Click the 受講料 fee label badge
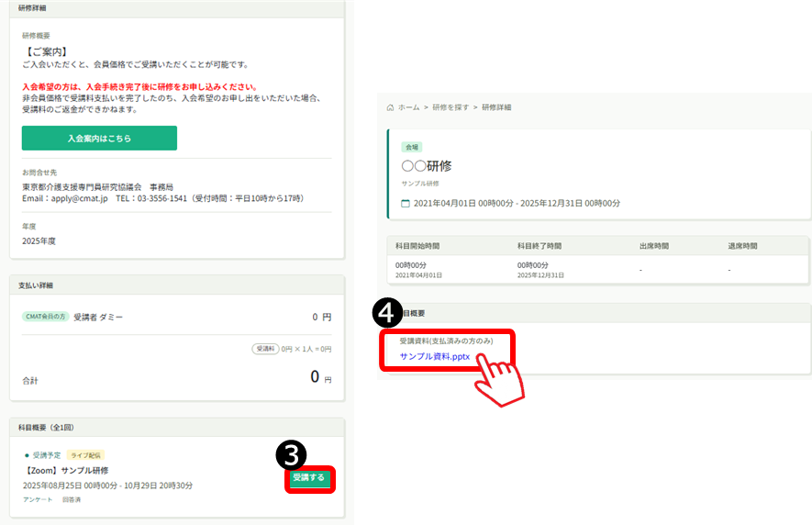812x525 pixels. [x=265, y=349]
